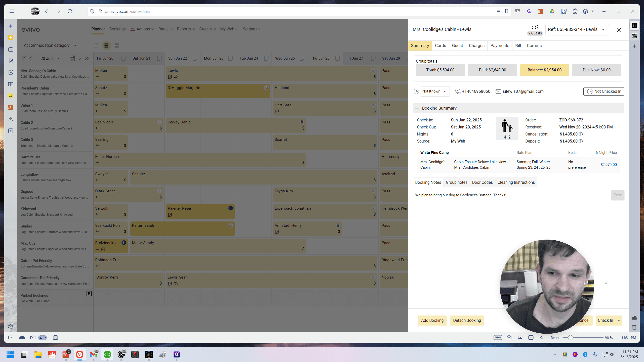Collapse the Booking Summary section

click(417, 108)
